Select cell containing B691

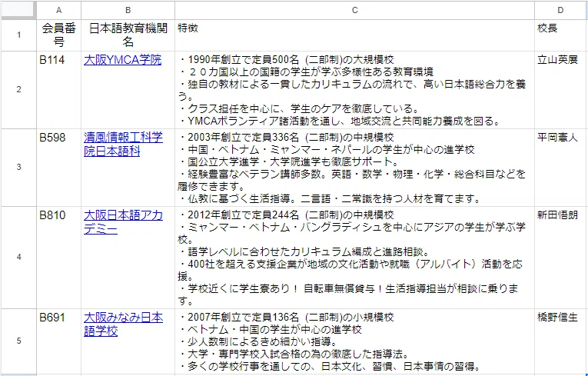(x=59, y=341)
